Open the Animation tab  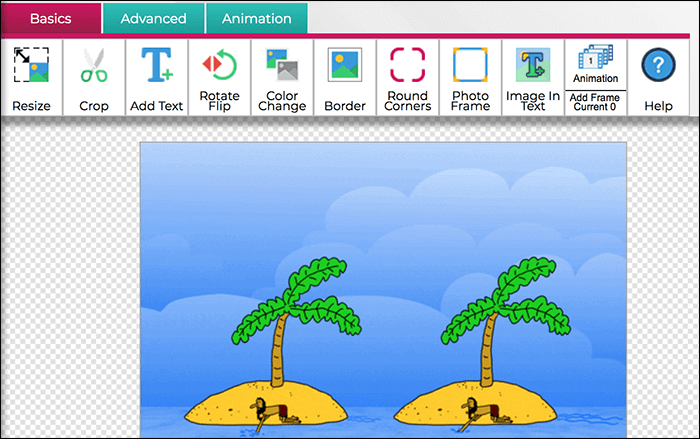coord(256,18)
